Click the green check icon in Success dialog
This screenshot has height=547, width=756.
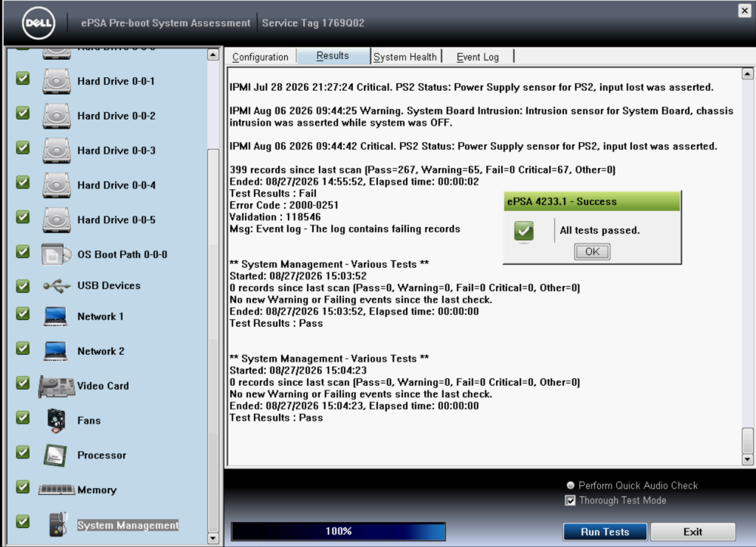tap(524, 231)
